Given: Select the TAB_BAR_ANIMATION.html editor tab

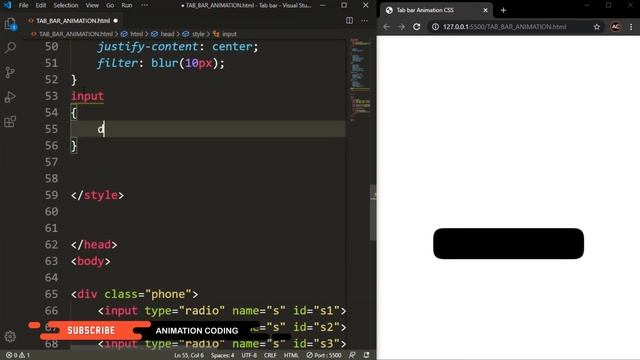Looking at the screenshot, I should [x=73, y=20].
